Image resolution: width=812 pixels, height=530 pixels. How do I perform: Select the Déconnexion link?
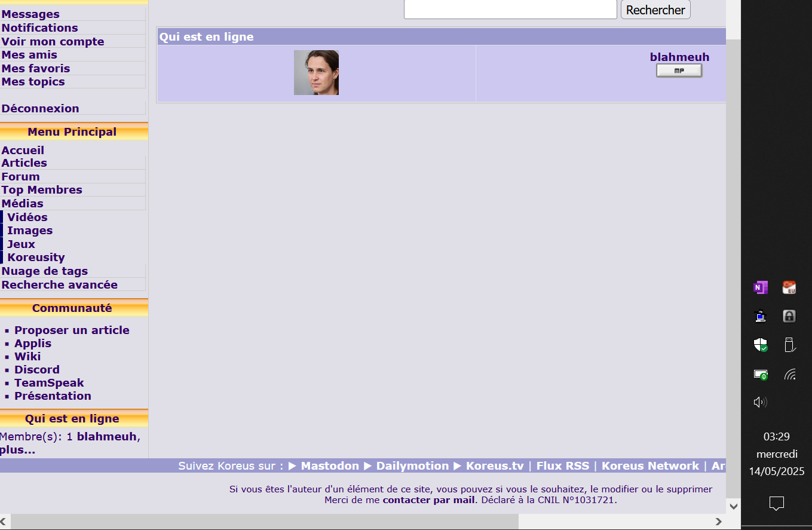(41, 109)
